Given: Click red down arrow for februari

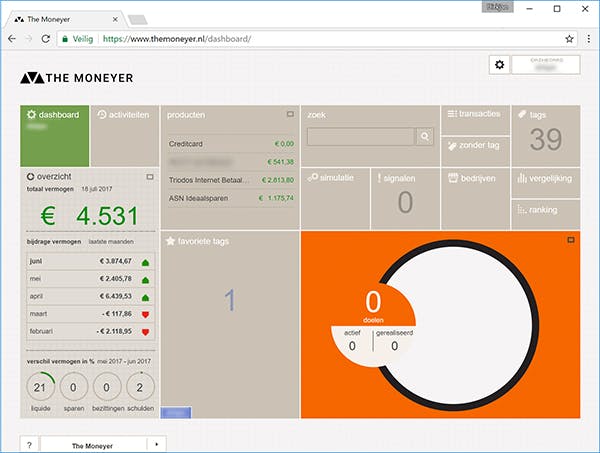Looking at the screenshot, I should 145,332.
